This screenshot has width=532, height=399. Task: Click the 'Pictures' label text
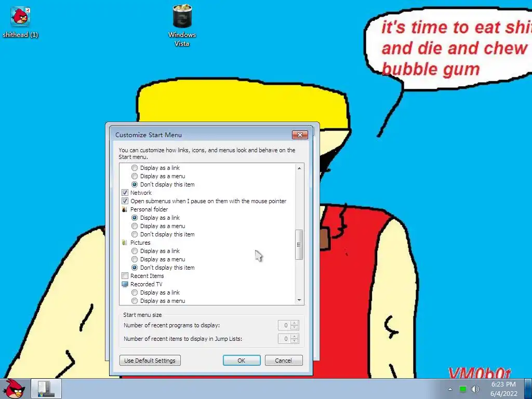click(140, 243)
